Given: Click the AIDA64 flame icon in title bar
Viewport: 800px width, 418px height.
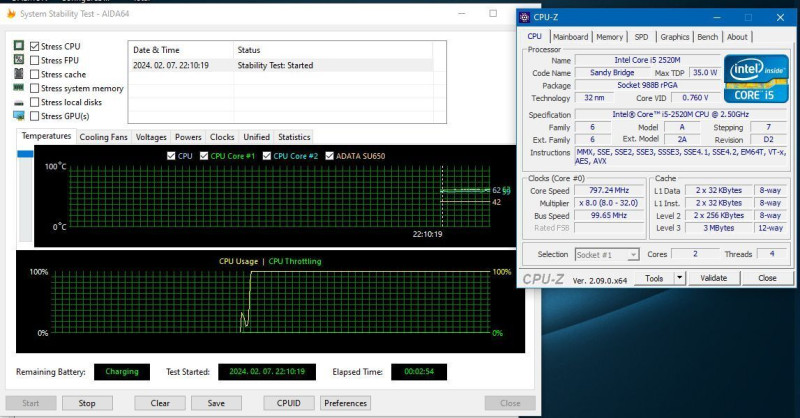Looking at the screenshot, I should (x=11, y=13).
